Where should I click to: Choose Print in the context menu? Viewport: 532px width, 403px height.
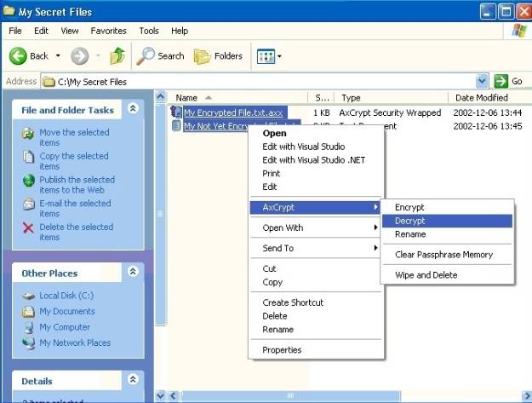click(315, 174)
